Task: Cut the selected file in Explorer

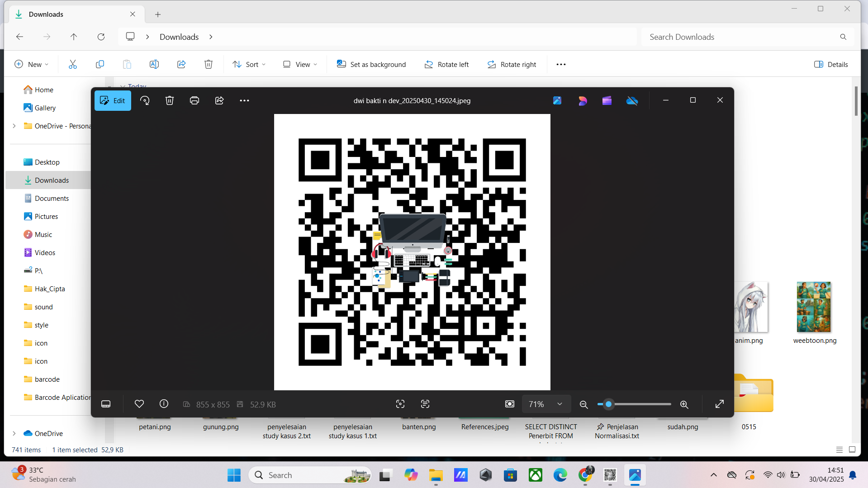Action: pyautogui.click(x=73, y=64)
